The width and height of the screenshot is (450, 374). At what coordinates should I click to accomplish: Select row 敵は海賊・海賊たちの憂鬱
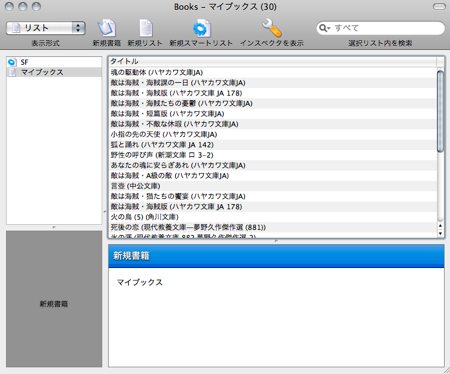[272, 103]
